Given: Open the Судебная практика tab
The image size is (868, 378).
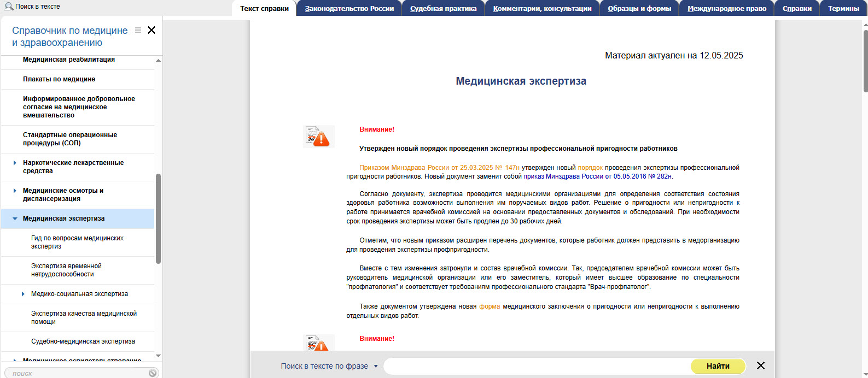Looking at the screenshot, I should [x=444, y=8].
